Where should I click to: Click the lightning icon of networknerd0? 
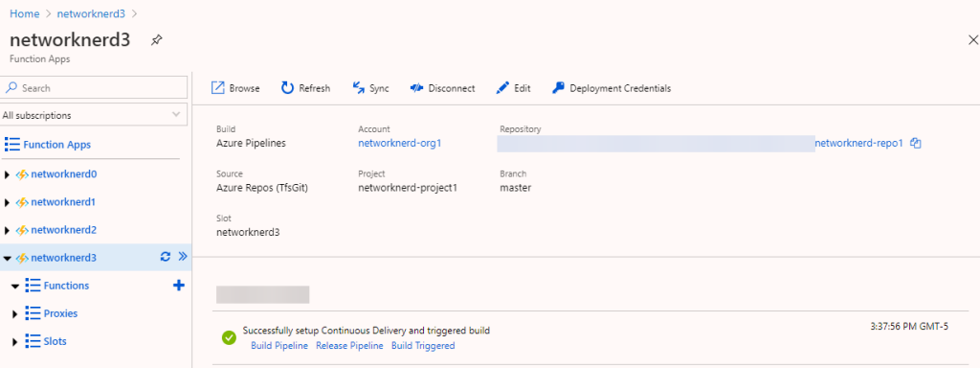click(22, 174)
